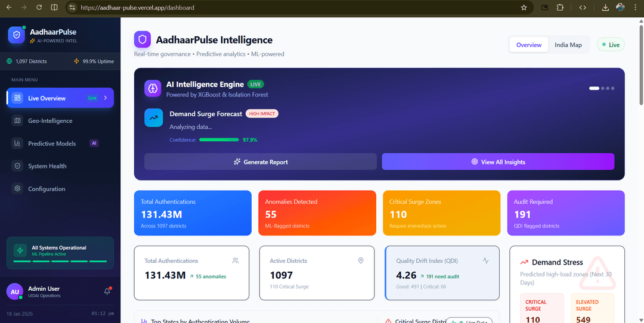Viewport: 644px width, 323px height.
Task: Switch to the India Map tab
Action: [x=568, y=45]
